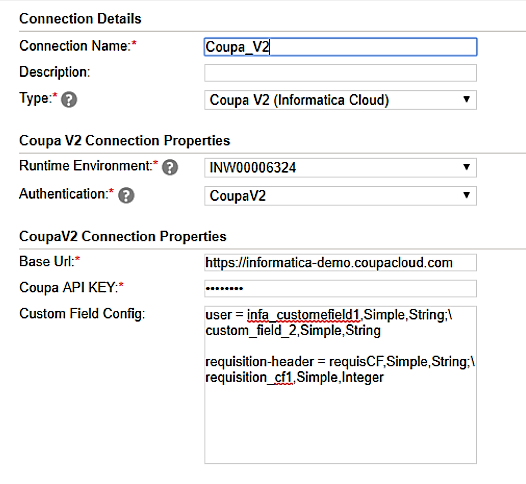The width and height of the screenshot is (526, 484).
Task: Click the CoupaV2 Connection Properties heading
Action: tap(123, 236)
